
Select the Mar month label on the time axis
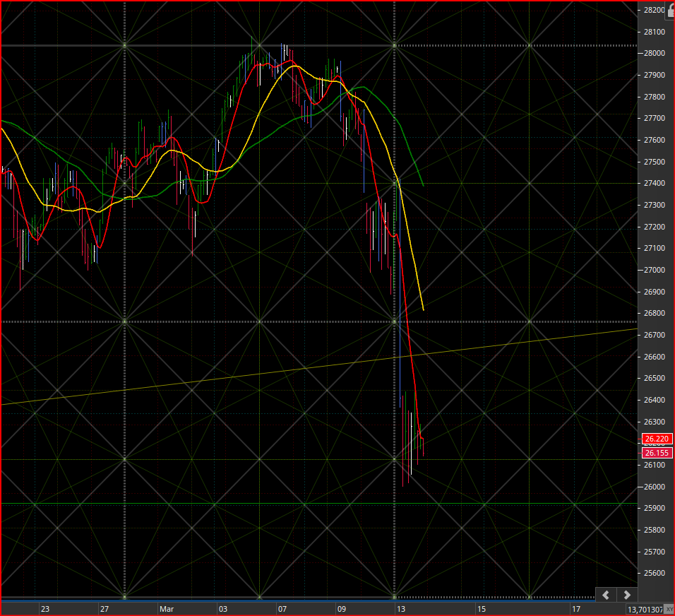(x=167, y=609)
